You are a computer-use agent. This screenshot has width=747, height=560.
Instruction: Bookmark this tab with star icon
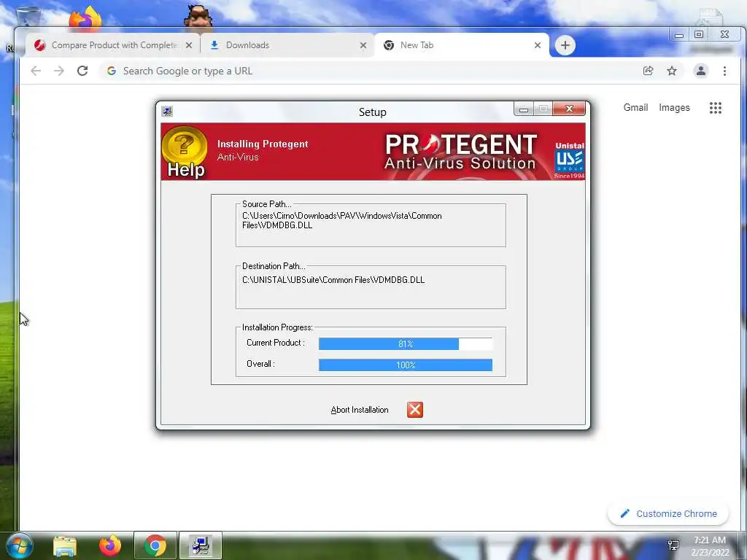tap(672, 71)
